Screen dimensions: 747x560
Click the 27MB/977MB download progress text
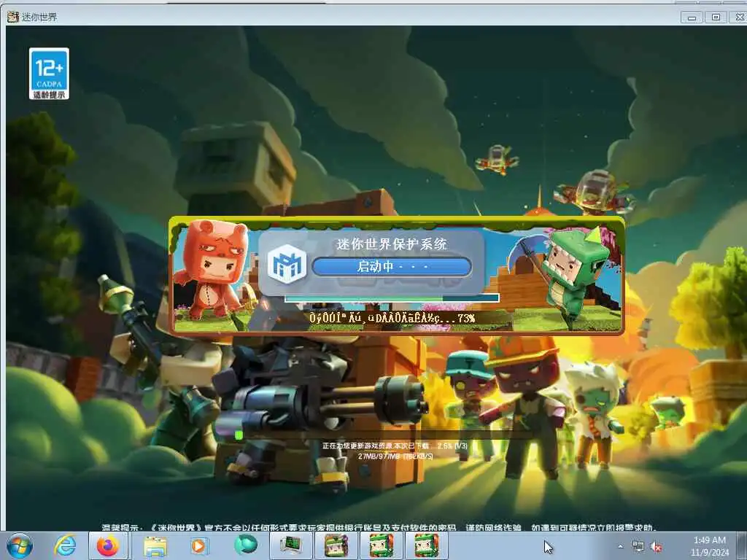click(x=395, y=456)
